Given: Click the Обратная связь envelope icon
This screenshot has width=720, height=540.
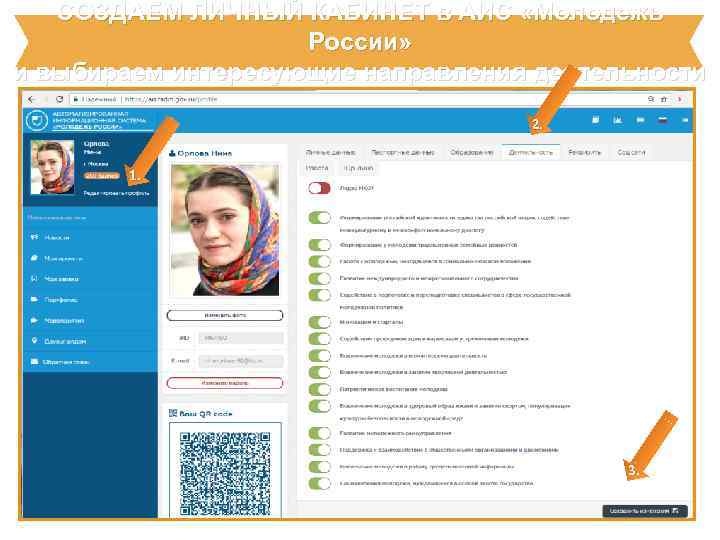Looking at the screenshot, I should click(34, 362).
